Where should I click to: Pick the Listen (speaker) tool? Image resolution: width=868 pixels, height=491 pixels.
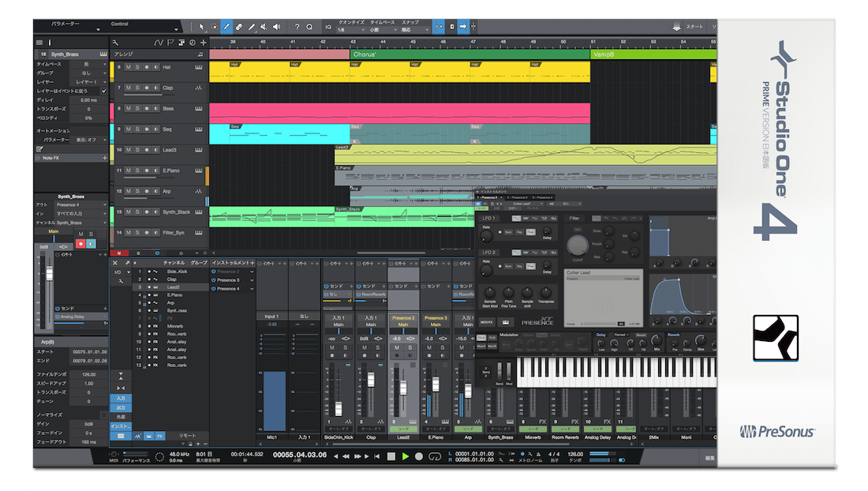[277, 27]
